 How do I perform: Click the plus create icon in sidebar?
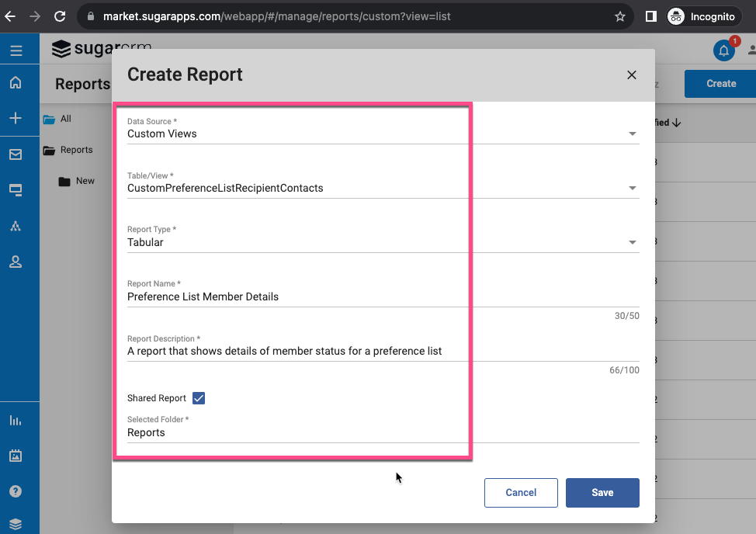click(16, 118)
